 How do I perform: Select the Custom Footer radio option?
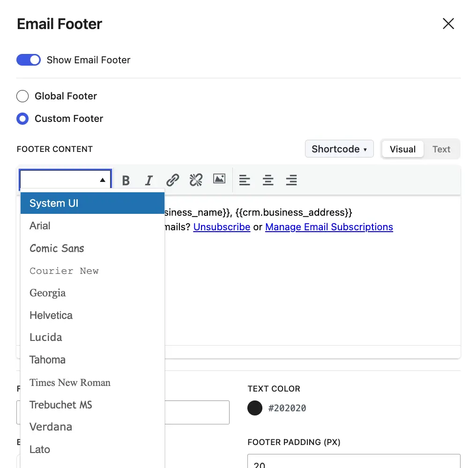pyautogui.click(x=22, y=119)
